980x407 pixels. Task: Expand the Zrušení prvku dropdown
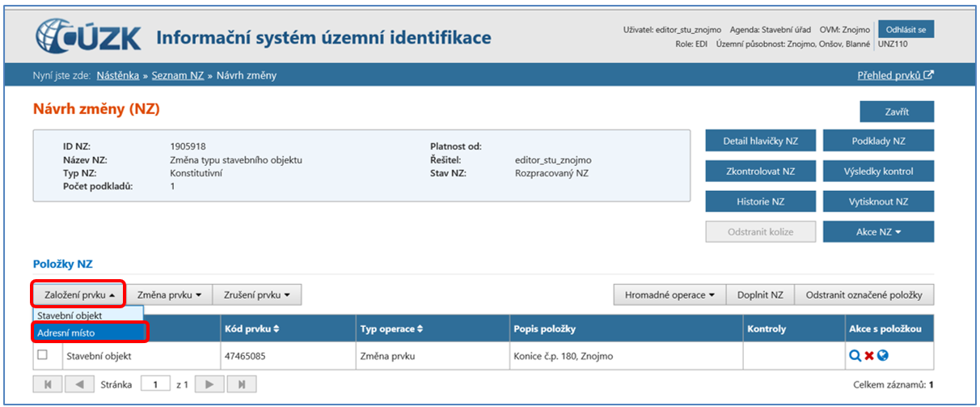click(256, 295)
